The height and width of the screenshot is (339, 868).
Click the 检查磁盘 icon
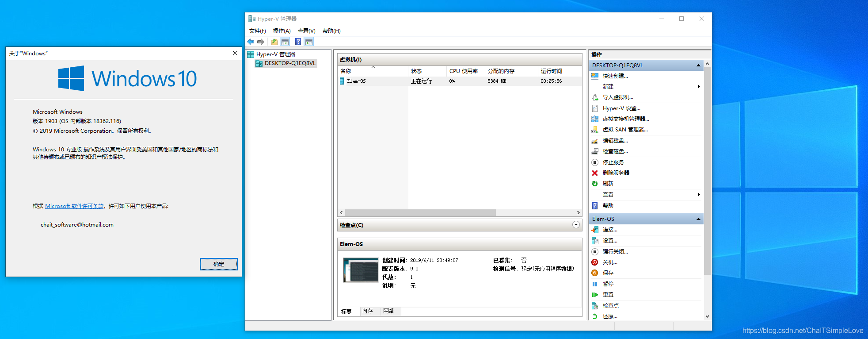click(595, 151)
